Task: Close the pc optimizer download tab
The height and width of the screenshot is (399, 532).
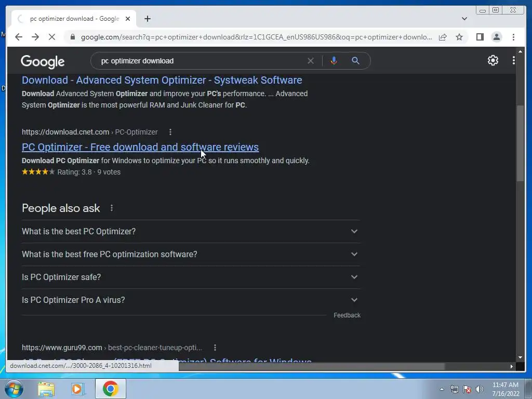Action: pyautogui.click(x=128, y=19)
